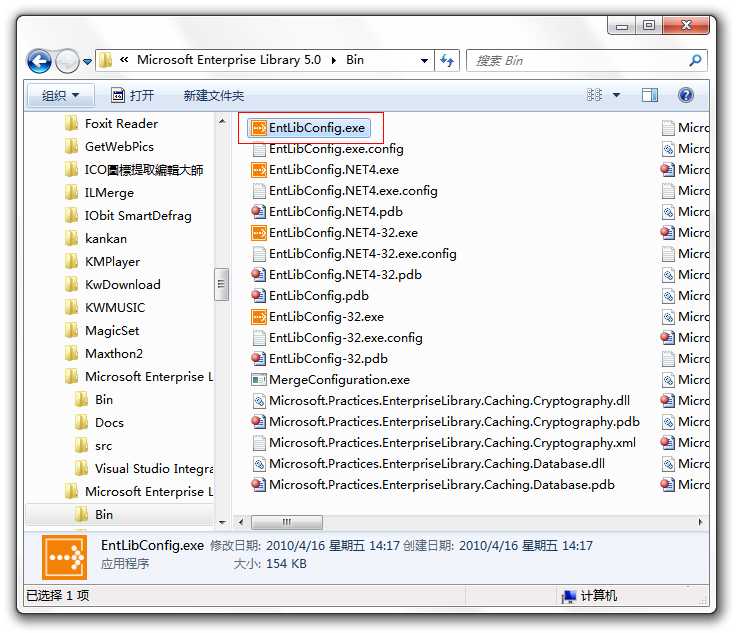Image resolution: width=744 pixels, height=633 pixels.
Task: Click Caching.Database.dll file icon
Action: tap(259, 464)
